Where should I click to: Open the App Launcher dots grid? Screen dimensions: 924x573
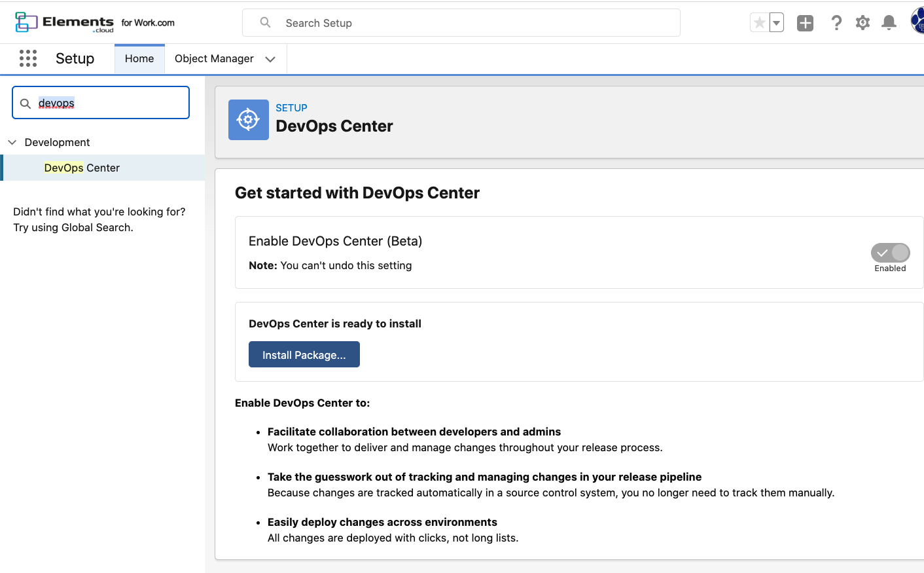point(28,58)
